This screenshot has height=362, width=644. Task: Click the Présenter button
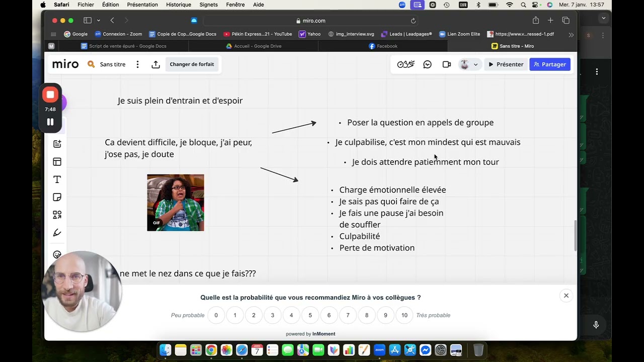pyautogui.click(x=505, y=64)
